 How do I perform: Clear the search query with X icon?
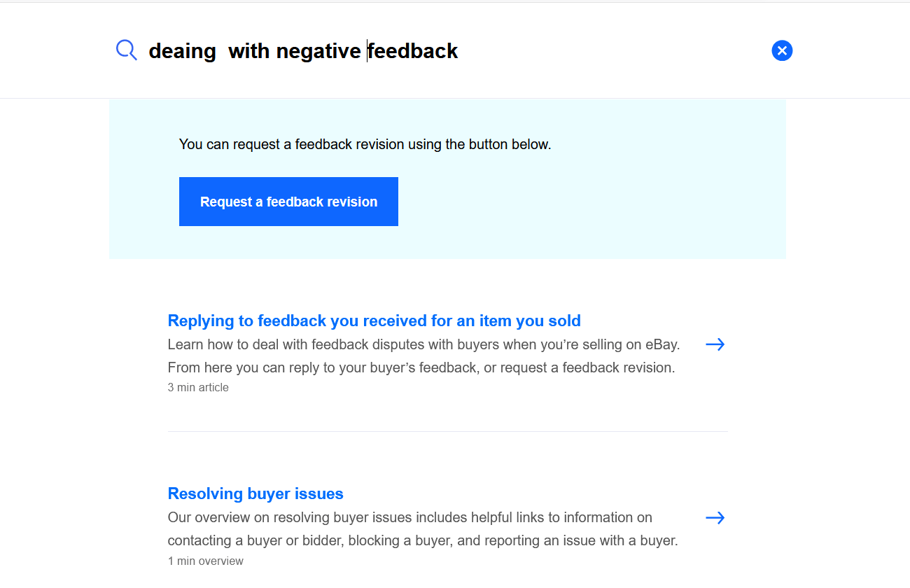point(782,50)
